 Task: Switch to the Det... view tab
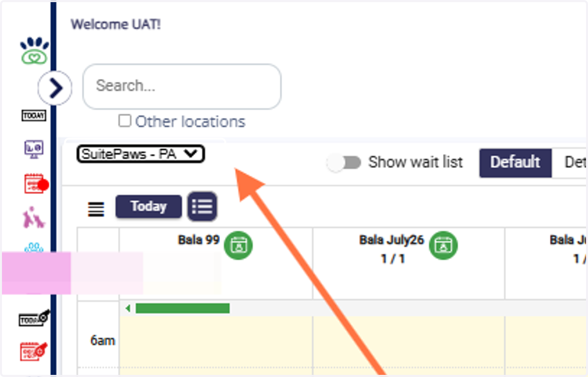570,163
